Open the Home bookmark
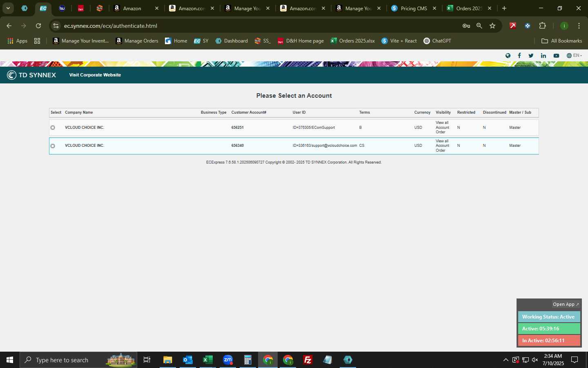588x368 pixels. (x=176, y=41)
